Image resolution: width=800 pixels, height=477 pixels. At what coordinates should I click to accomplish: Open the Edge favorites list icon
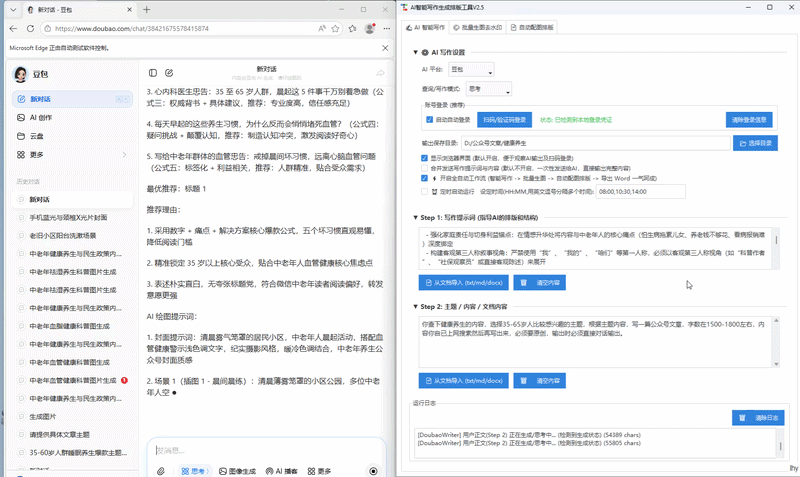click(353, 29)
